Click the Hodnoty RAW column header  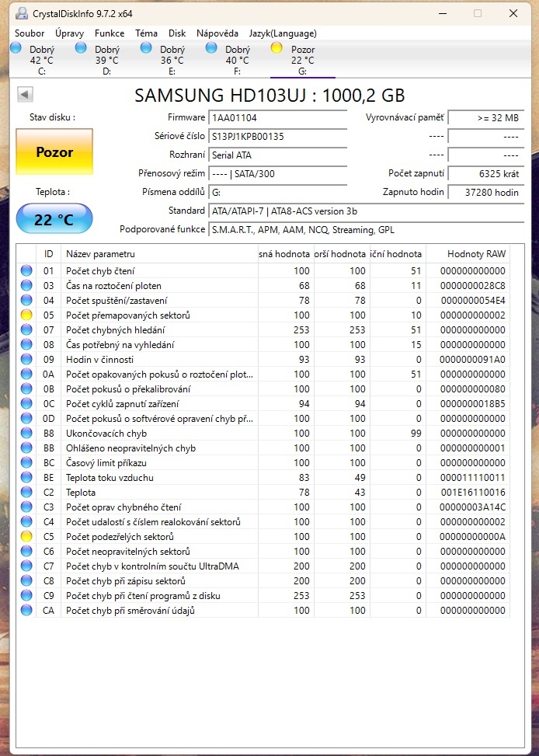(468, 254)
